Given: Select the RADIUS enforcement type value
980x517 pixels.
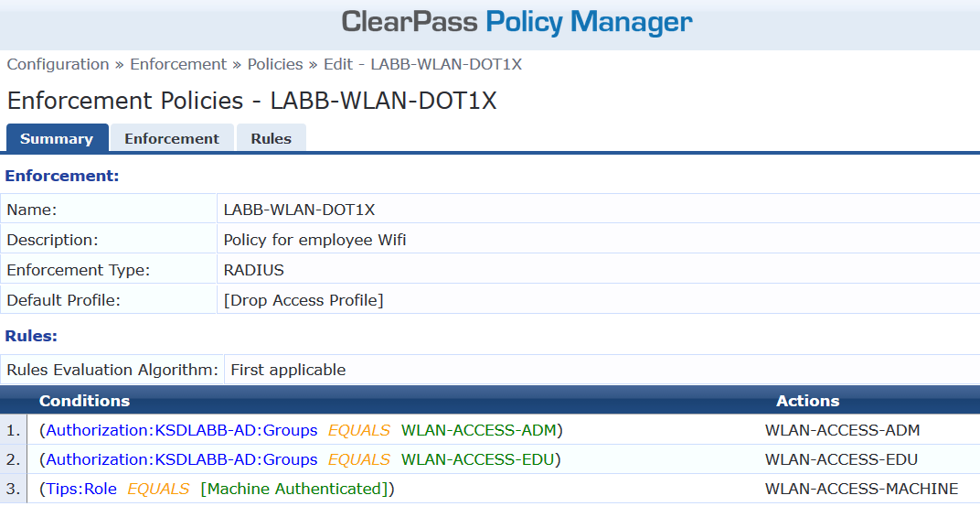Looking at the screenshot, I should [254, 270].
